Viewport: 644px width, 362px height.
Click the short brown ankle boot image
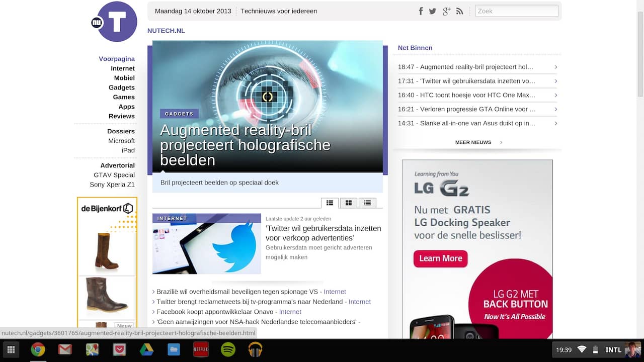pyautogui.click(x=106, y=295)
